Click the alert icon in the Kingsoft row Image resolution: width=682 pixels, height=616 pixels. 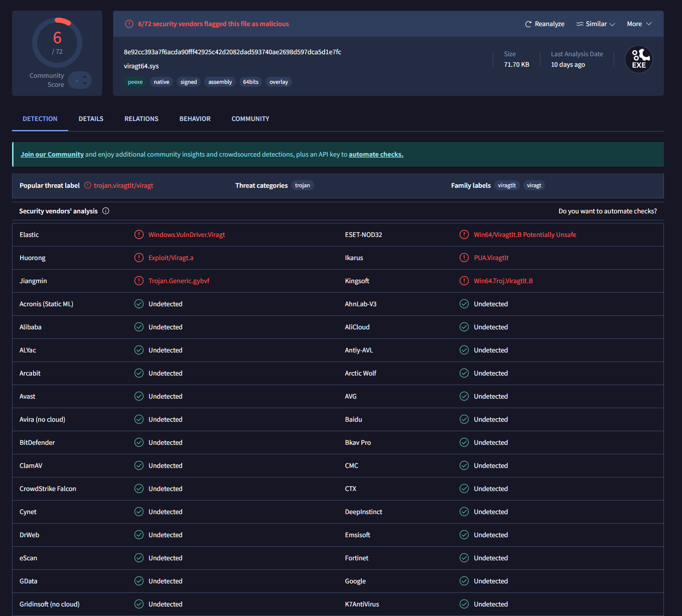464,281
